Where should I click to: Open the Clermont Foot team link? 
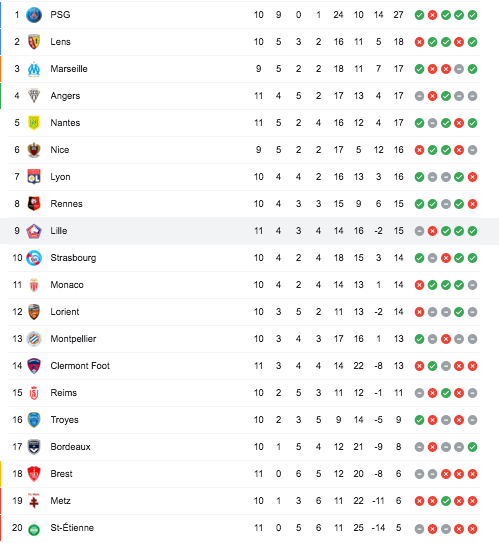(x=80, y=366)
